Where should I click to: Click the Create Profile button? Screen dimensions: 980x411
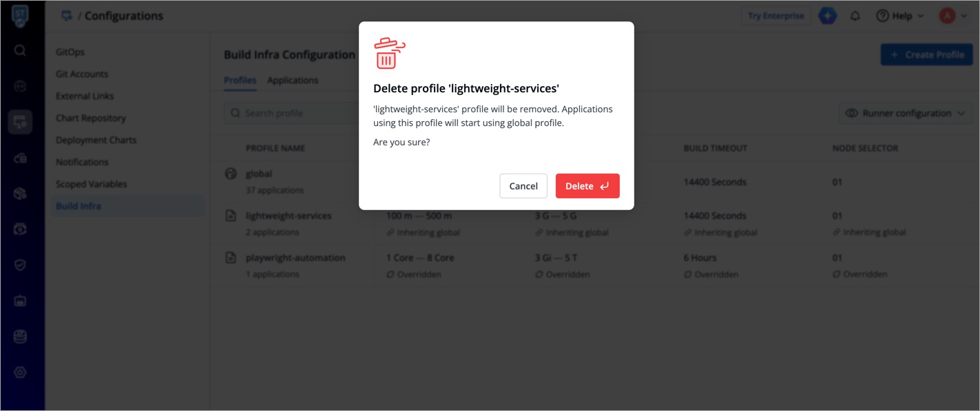(926, 54)
